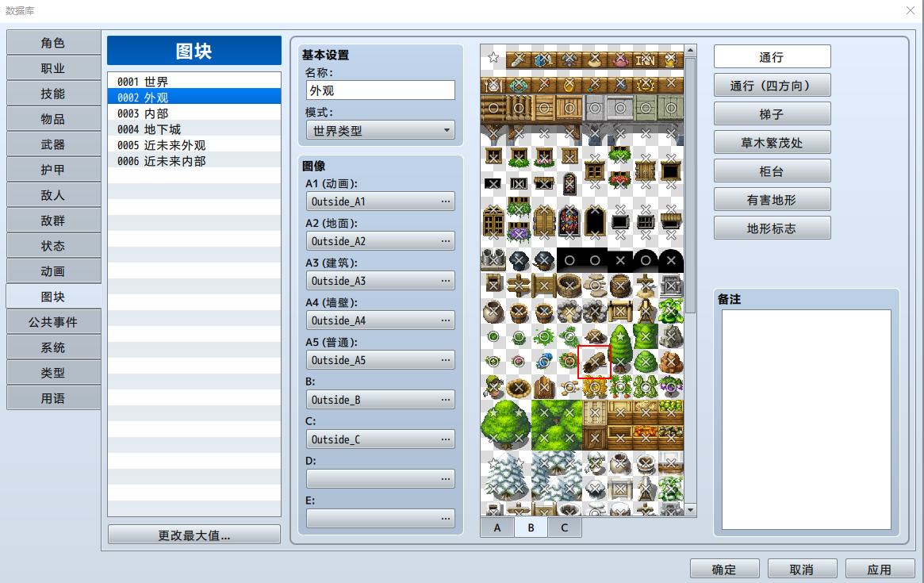The width and height of the screenshot is (924, 583).
Task: Select the teal gem sign tile
Action: [x=520, y=82]
